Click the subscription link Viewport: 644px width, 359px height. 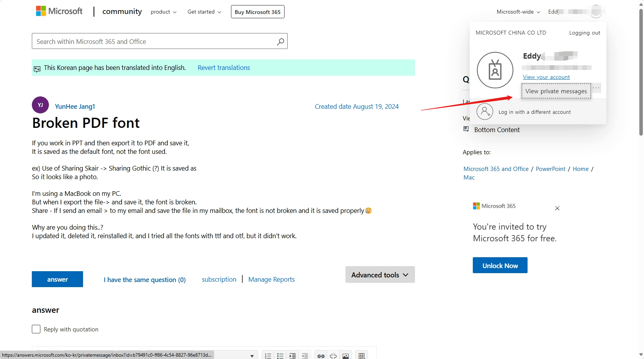[219, 279]
